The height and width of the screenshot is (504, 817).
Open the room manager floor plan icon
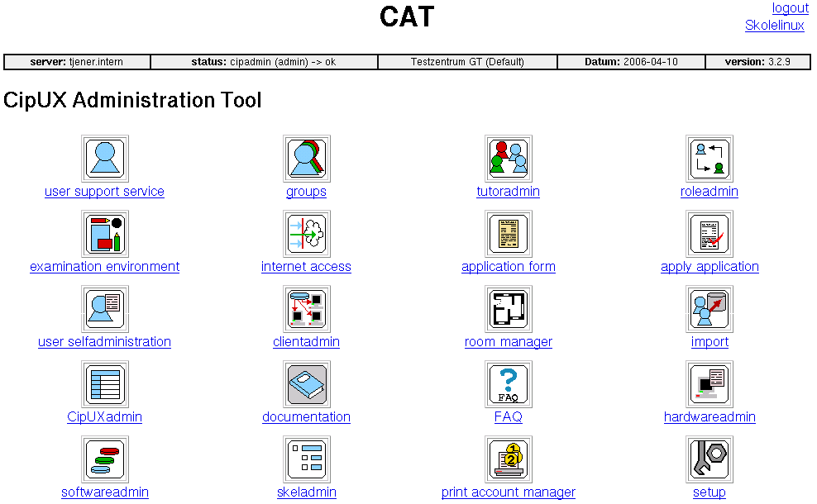508,309
